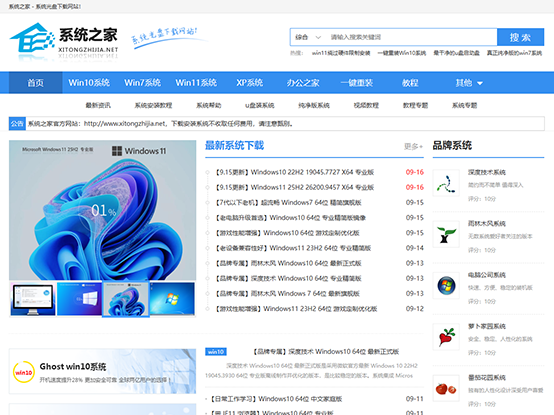Open 【品牌专属】雨林木风 Windows10 64位 entry
The image size is (554, 415).
pos(288,263)
